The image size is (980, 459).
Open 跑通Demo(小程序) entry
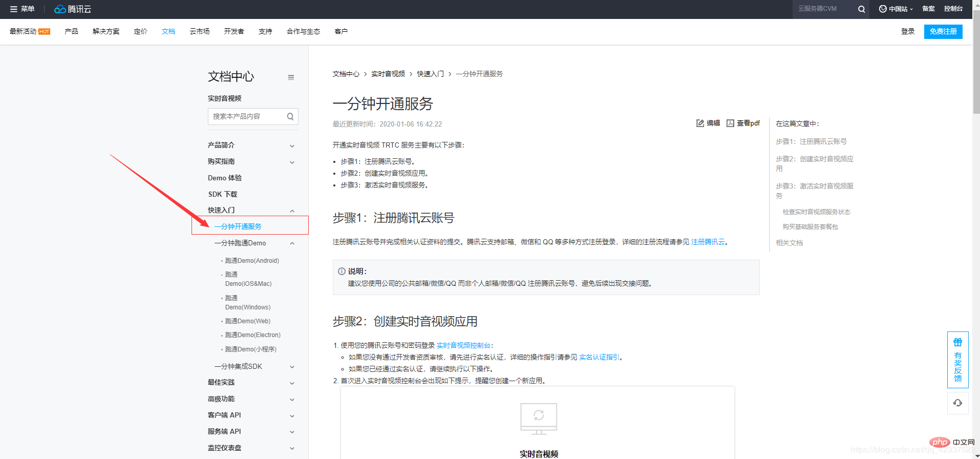click(x=251, y=349)
